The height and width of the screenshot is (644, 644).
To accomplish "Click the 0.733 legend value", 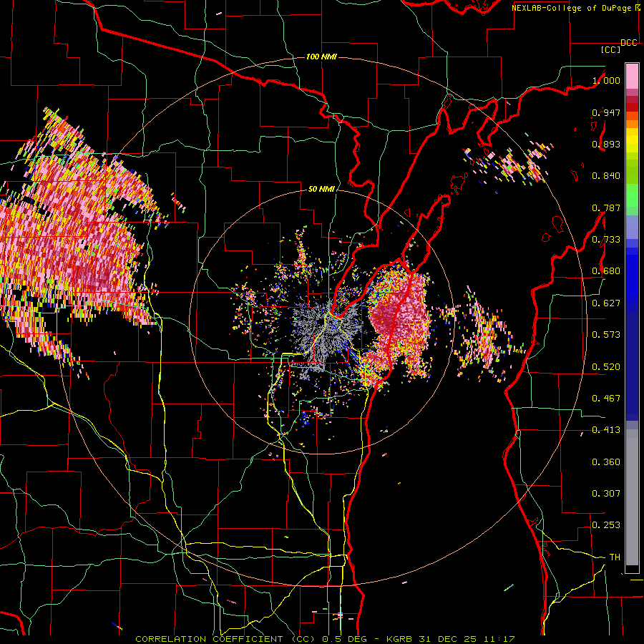I will click(x=606, y=240).
